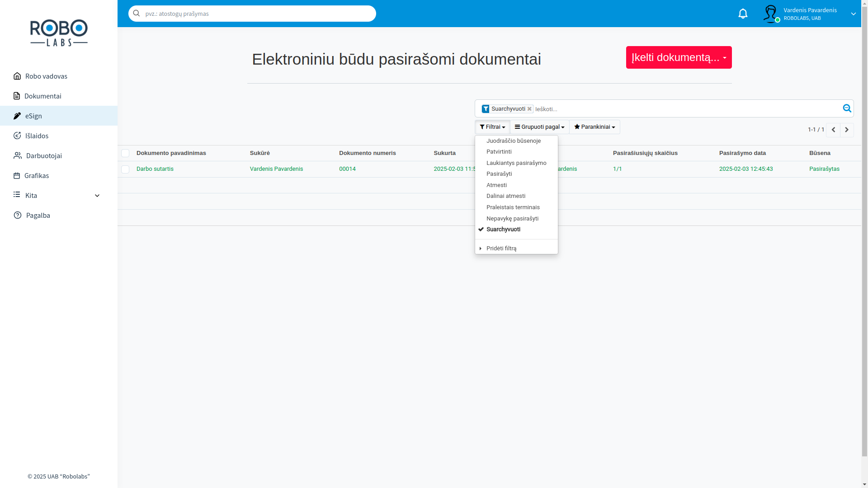Select the Juodraščio būsenoje filter
The height and width of the screenshot is (488, 868).
point(516,141)
